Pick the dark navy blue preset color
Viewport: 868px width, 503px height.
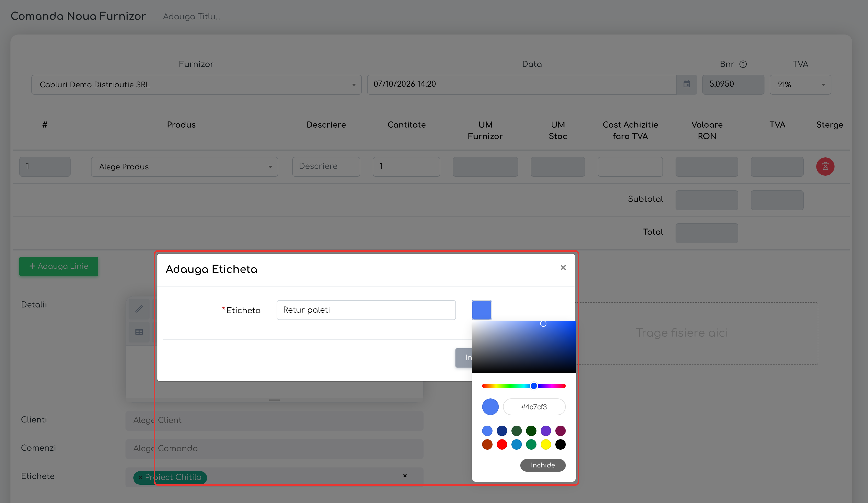click(x=502, y=431)
